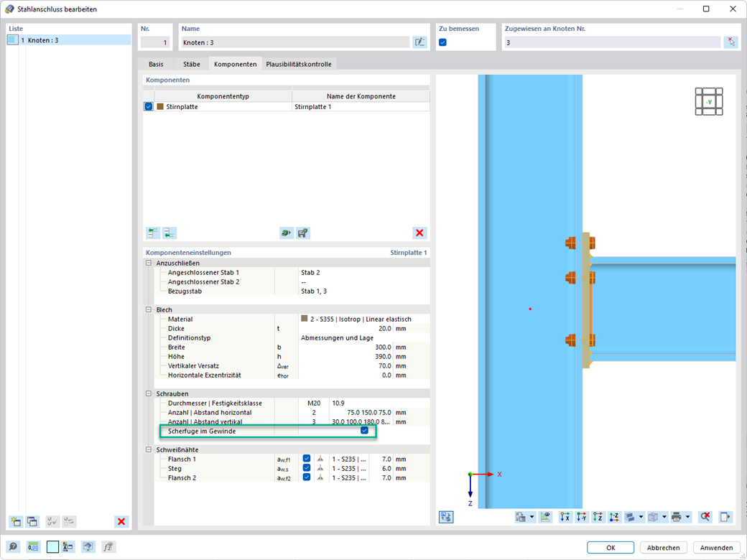The width and height of the screenshot is (747, 560).
Task: Open help icon at bottom left
Action: pyautogui.click(x=14, y=546)
